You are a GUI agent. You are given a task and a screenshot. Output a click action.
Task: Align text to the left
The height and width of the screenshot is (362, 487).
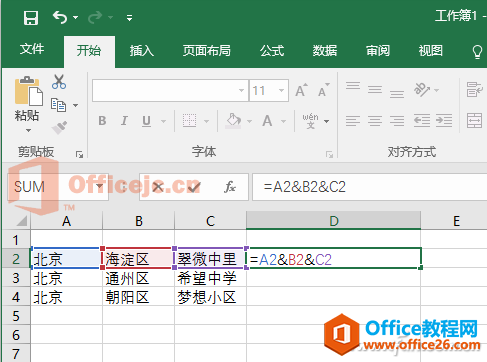tap(353, 121)
